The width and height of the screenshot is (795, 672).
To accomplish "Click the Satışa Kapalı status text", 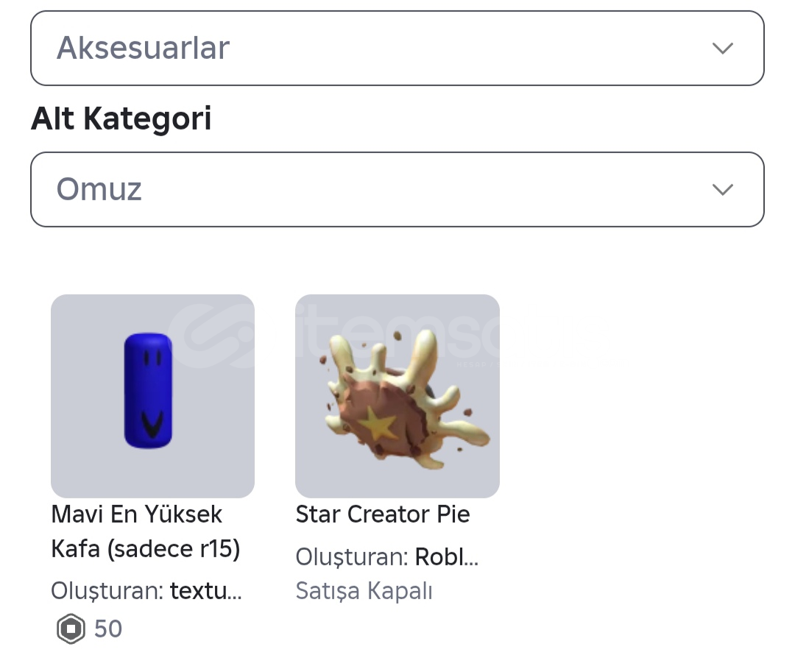I will coord(364,590).
